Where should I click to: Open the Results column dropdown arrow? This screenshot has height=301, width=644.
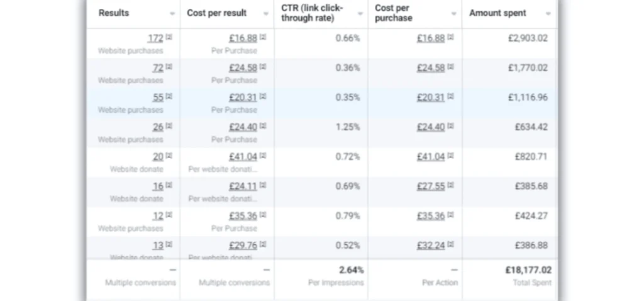tap(172, 14)
